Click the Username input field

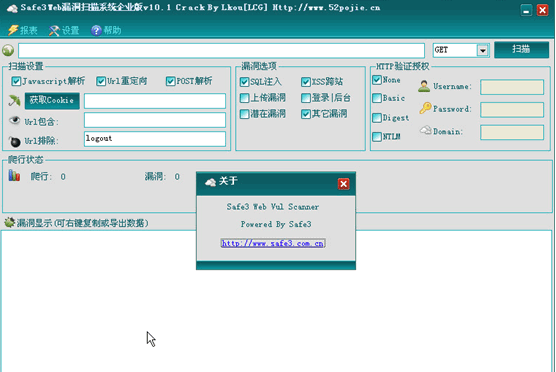(512, 87)
